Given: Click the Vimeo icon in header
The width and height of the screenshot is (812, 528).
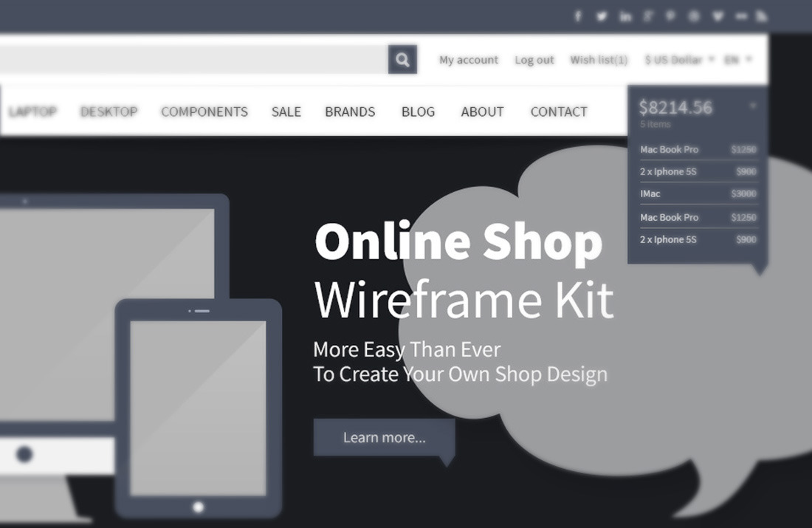Looking at the screenshot, I should (x=717, y=16).
